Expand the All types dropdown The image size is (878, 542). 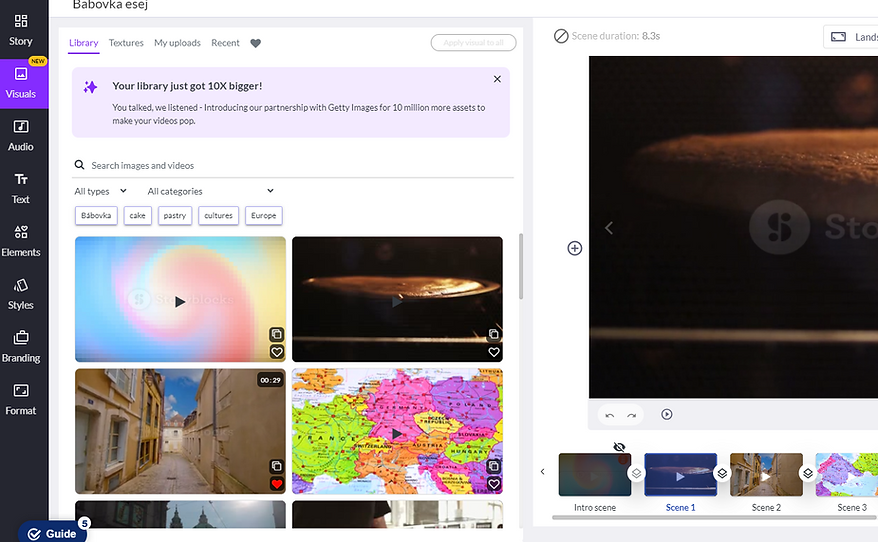pyautogui.click(x=101, y=191)
